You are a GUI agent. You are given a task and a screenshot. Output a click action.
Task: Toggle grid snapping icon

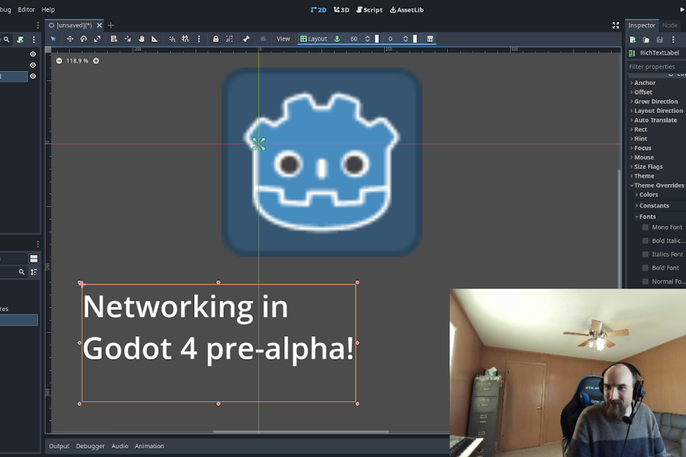click(x=186, y=39)
